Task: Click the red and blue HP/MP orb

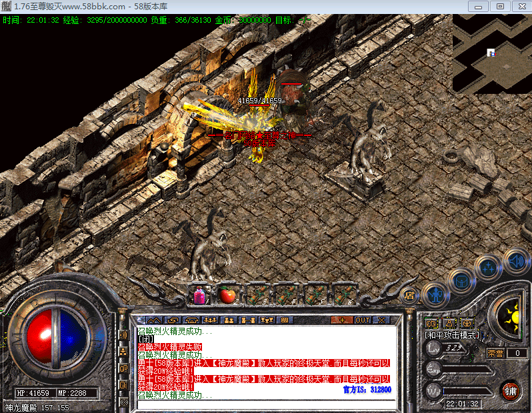Action: 57,336
